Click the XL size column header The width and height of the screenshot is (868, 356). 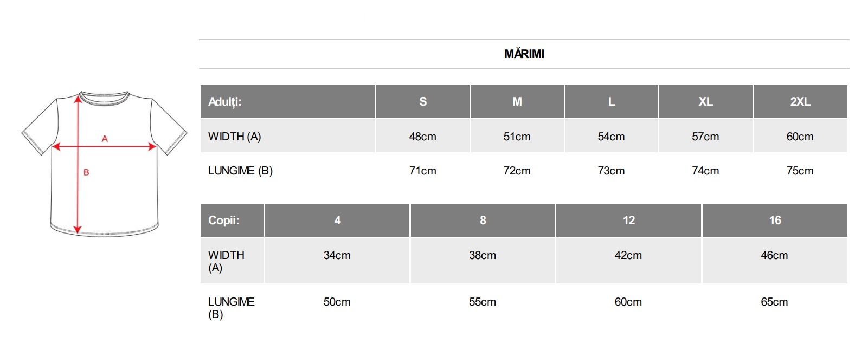[705, 102]
